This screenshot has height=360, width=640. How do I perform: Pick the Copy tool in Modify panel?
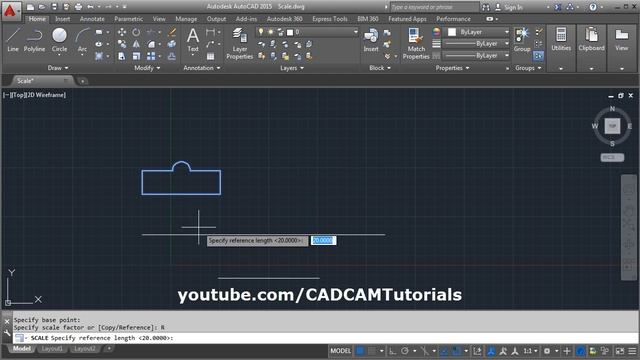pos(122,44)
